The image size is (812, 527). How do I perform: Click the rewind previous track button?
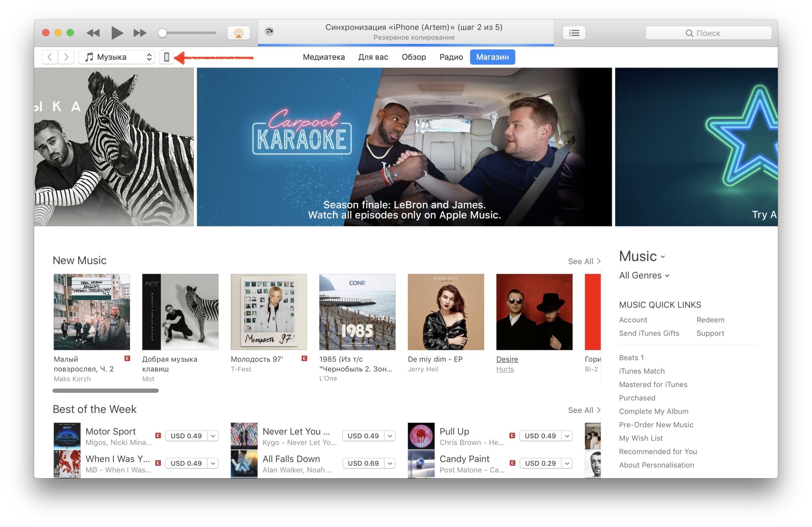pos(93,33)
